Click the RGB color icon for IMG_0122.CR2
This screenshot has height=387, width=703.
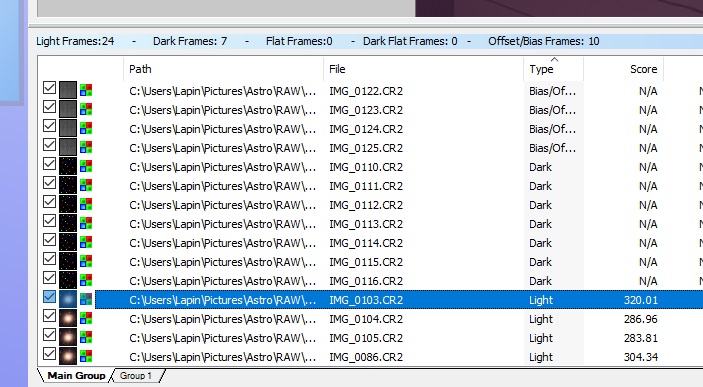[86, 90]
